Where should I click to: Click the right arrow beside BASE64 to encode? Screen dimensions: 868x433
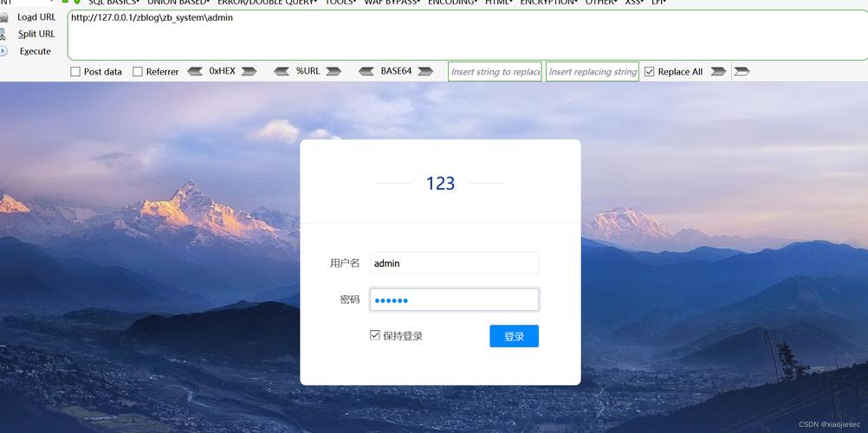pyautogui.click(x=425, y=71)
